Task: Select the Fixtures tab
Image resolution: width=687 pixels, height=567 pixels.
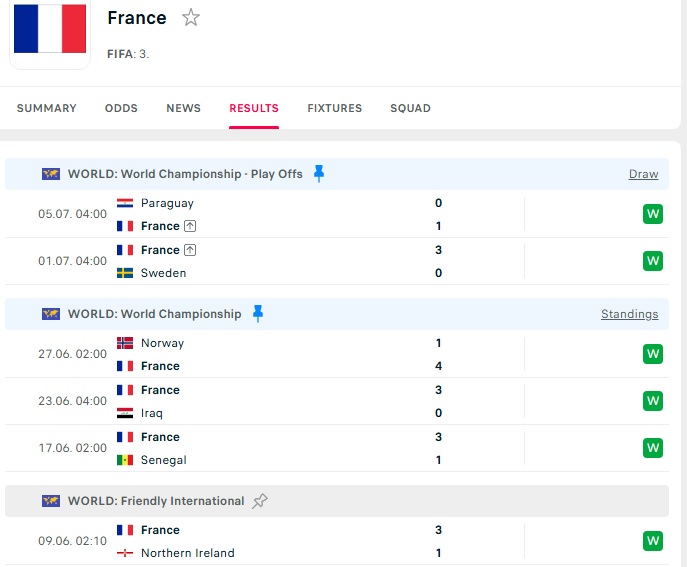Action: 335,108
